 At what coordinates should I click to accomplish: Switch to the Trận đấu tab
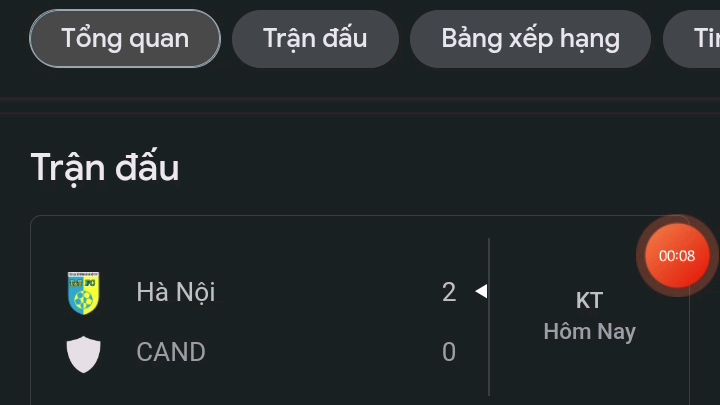coord(315,39)
